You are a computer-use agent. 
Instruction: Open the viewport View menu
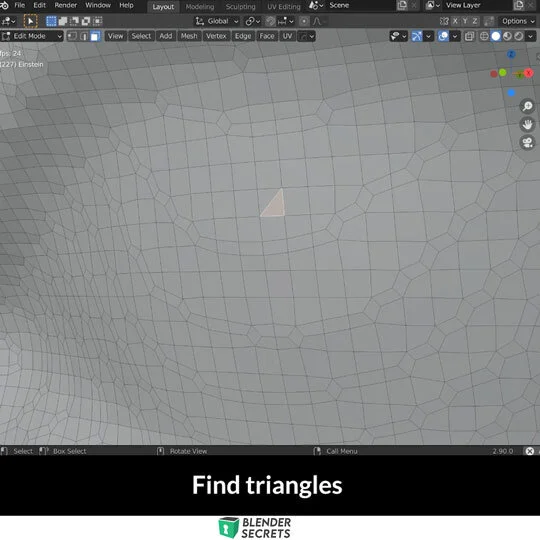[115, 36]
